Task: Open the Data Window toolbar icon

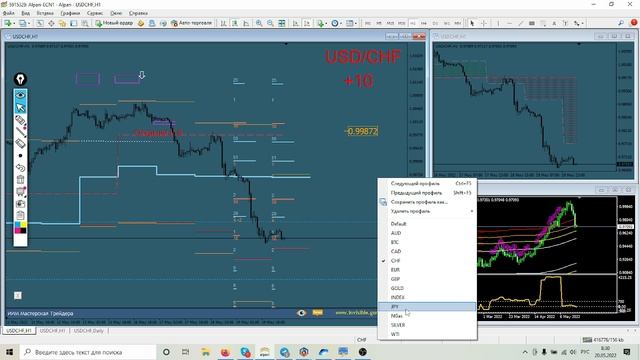Action: pos(51,23)
